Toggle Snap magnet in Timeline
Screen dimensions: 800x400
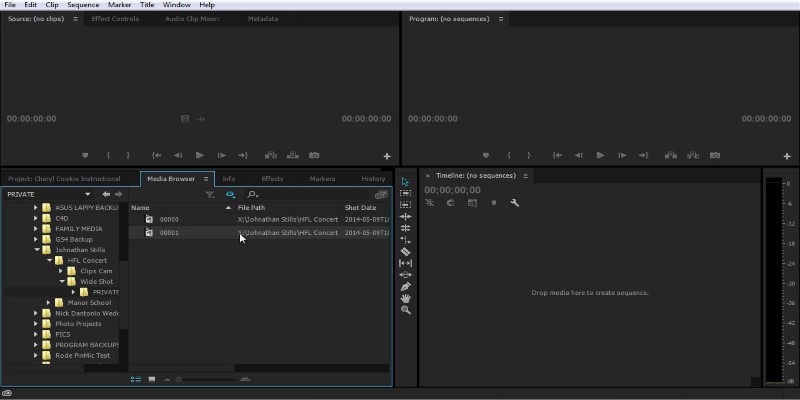[x=451, y=203]
